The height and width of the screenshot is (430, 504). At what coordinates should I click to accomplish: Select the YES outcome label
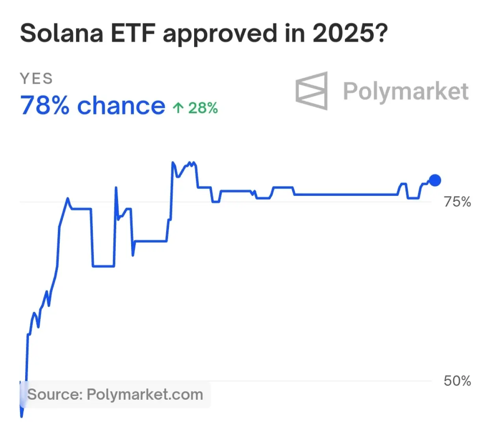coord(36,79)
